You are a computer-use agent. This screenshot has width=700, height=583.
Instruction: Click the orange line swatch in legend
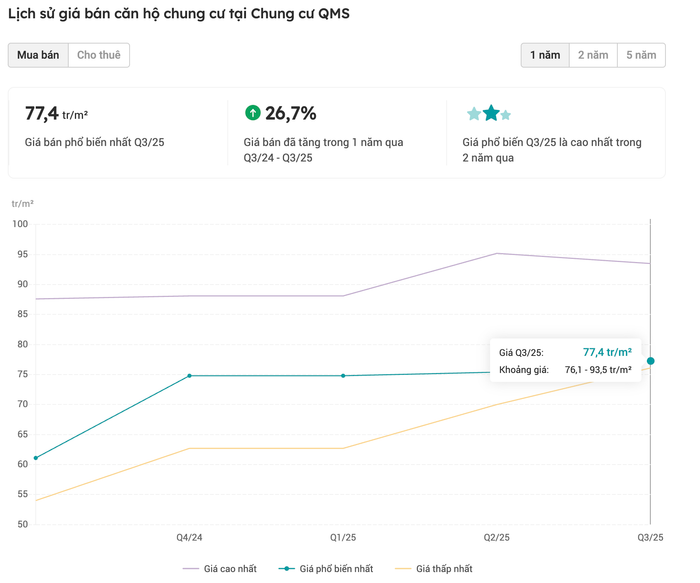click(403, 569)
